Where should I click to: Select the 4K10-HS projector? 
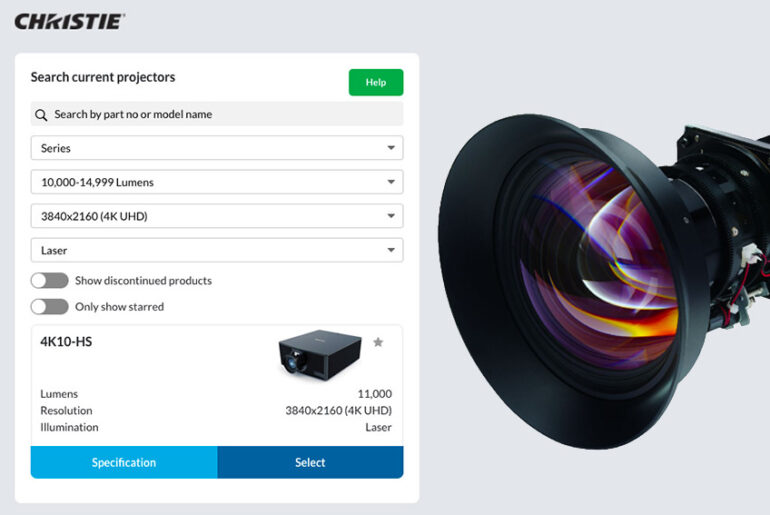click(x=310, y=462)
